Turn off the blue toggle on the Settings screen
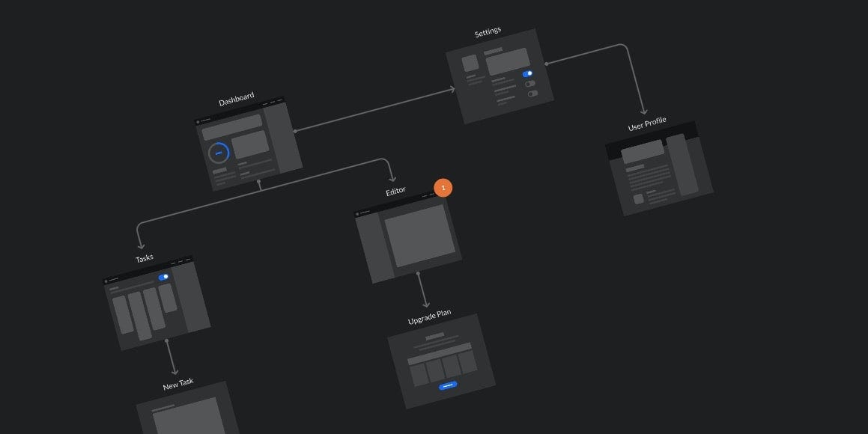This screenshot has height=434, width=868. pyautogui.click(x=526, y=73)
